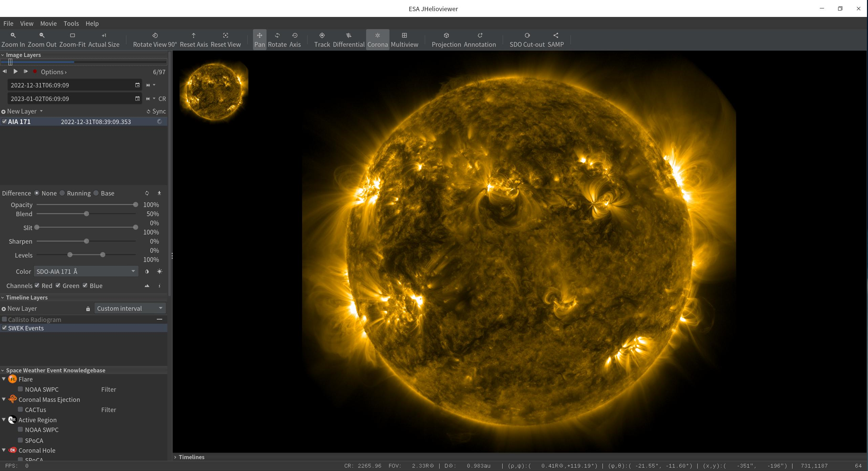Collapse the Coronal Mass Ejection tree

pyautogui.click(x=4, y=400)
